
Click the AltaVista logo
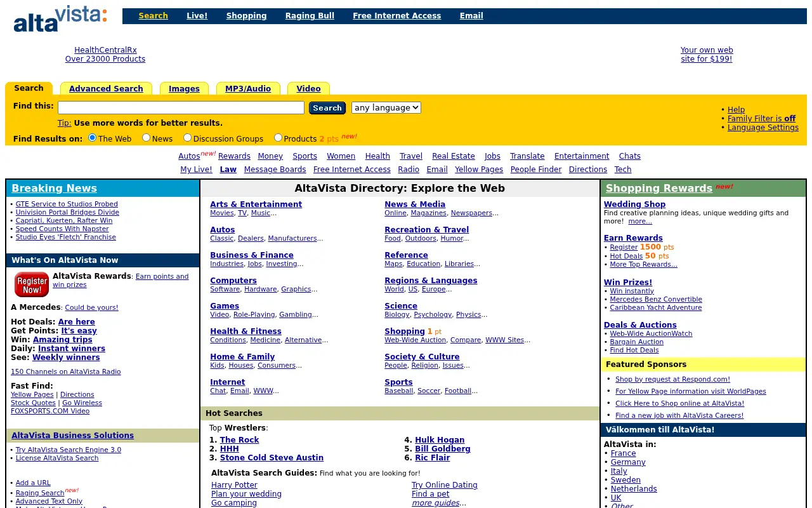[60, 18]
